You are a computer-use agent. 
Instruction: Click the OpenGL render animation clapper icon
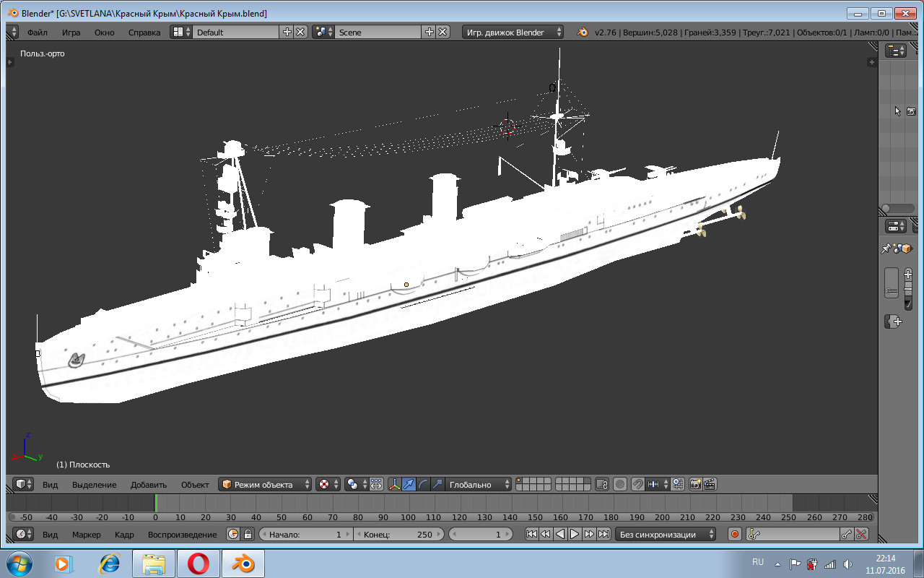click(x=710, y=484)
